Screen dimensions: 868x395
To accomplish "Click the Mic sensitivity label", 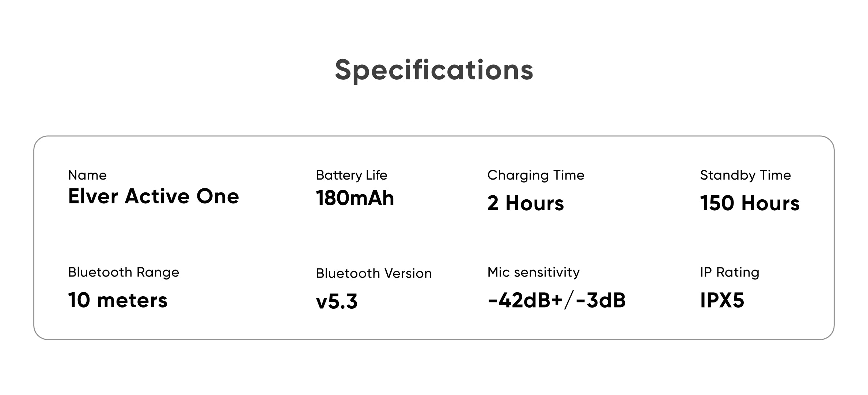I will (533, 272).
